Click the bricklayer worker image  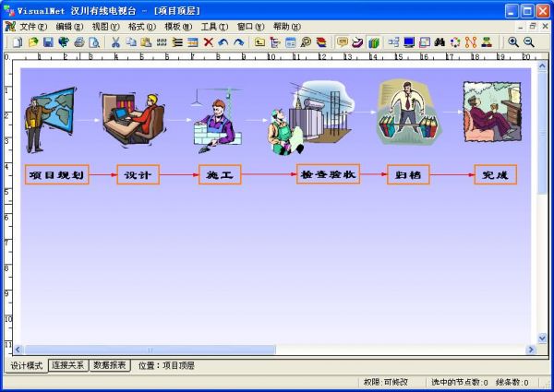[x=217, y=122]
